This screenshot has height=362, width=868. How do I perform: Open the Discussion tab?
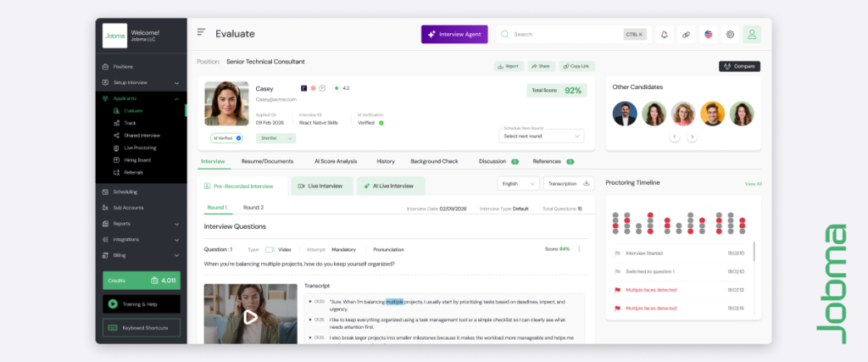click(498, 162)
